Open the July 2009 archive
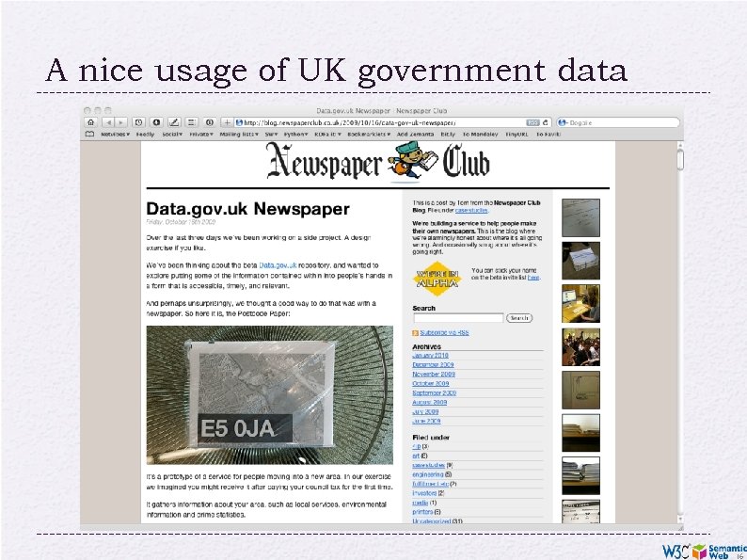The height and width of the screenshot is (560, 747). click(x=425, y=412)
